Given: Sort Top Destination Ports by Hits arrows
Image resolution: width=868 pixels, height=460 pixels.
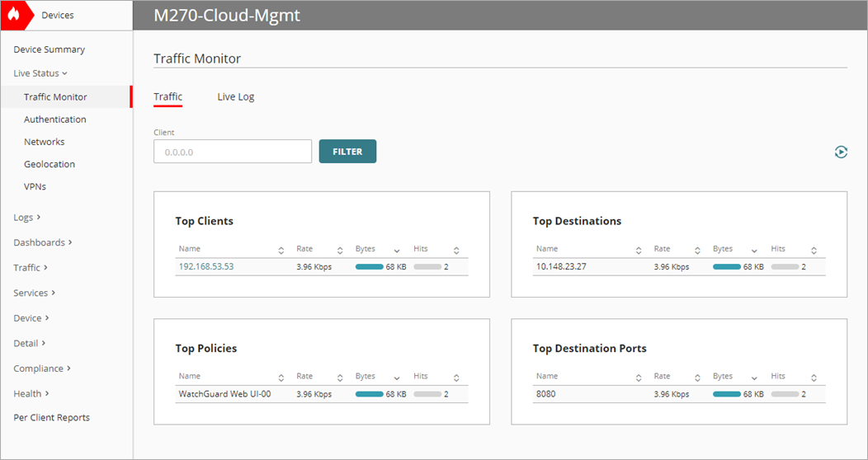Looking at the screenshot, I should point(814,378).
